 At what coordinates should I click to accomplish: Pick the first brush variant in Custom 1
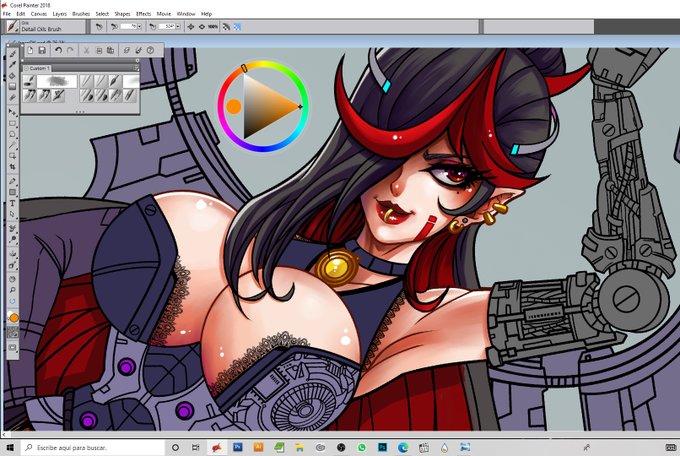[29, 81]
